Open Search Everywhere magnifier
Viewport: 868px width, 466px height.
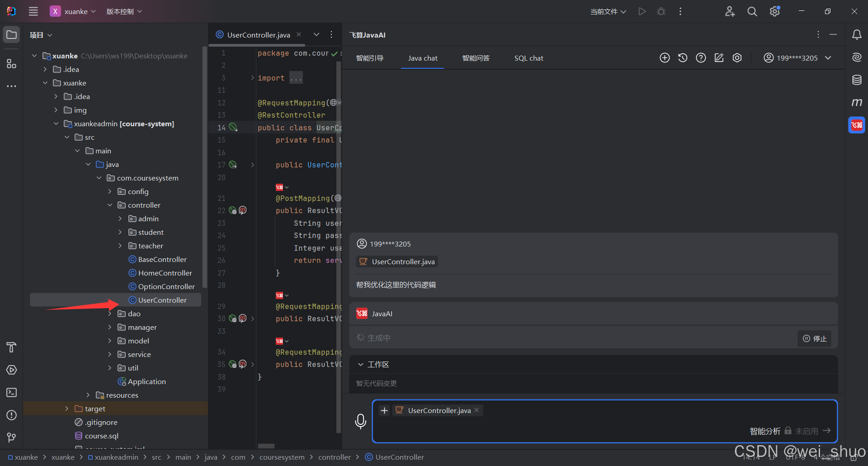[x=752, y=11]
